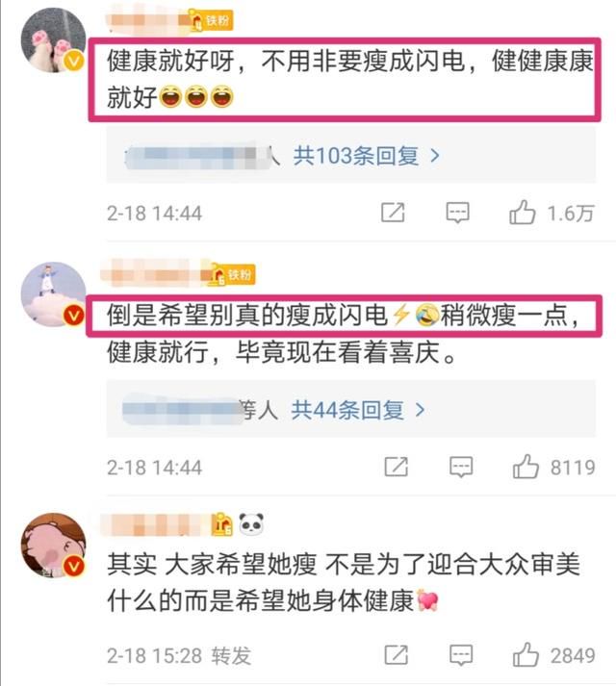
Task: Tap the reply icon on the first comment
Action: pyautogui.click(x=457, y=213)
